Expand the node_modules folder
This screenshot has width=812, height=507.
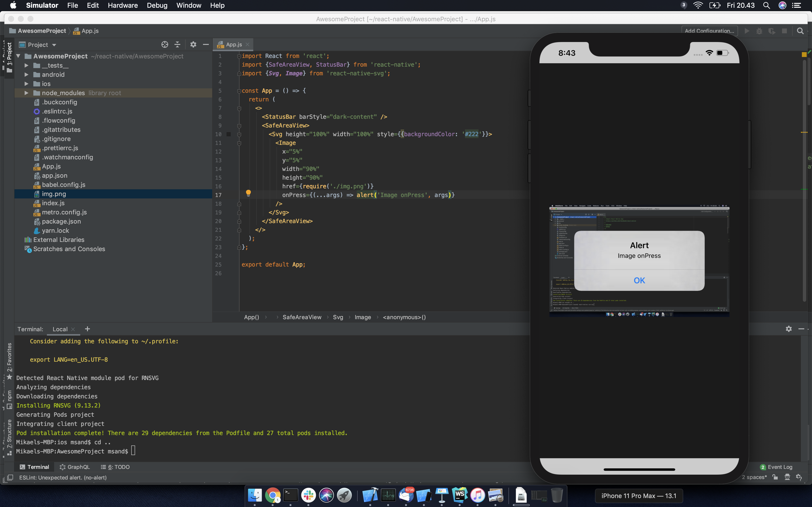(27, 93)
